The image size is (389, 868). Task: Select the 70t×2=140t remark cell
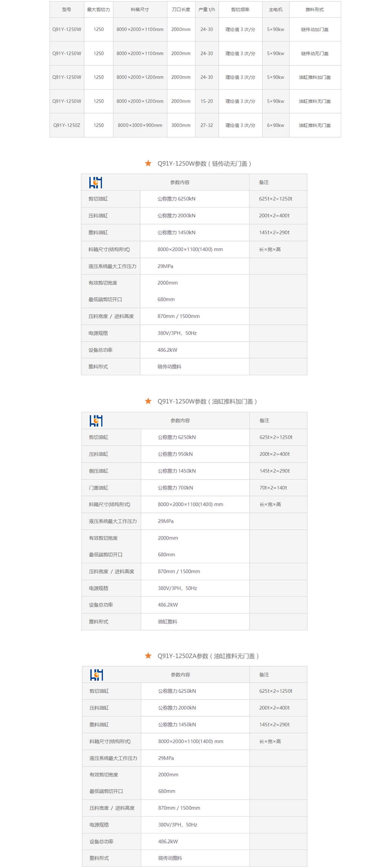[x=273, y=488]
